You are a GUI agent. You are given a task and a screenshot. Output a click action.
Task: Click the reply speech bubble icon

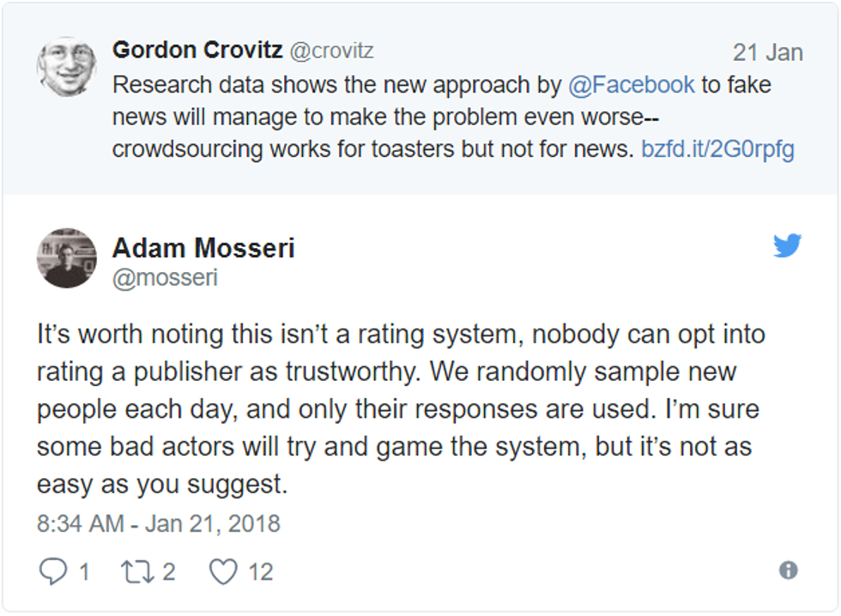[53, 568]
